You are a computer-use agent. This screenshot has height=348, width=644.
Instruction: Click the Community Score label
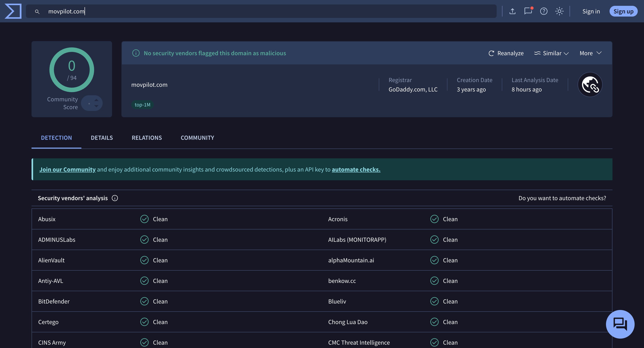[x=63, y=103]
